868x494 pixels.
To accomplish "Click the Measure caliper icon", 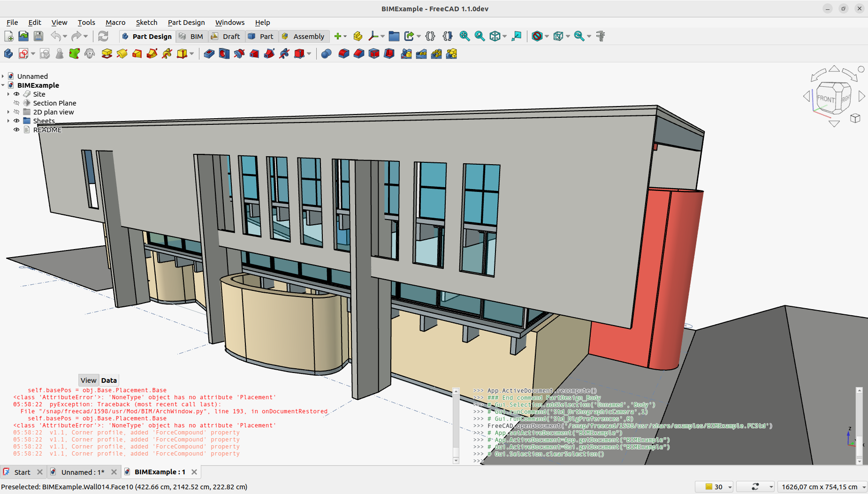I will pyautogui.click(x=601, y=36).
